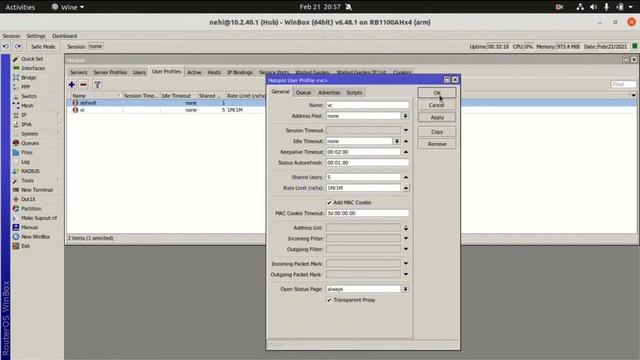Click the redo arrow in toolbar

[18, 47]
